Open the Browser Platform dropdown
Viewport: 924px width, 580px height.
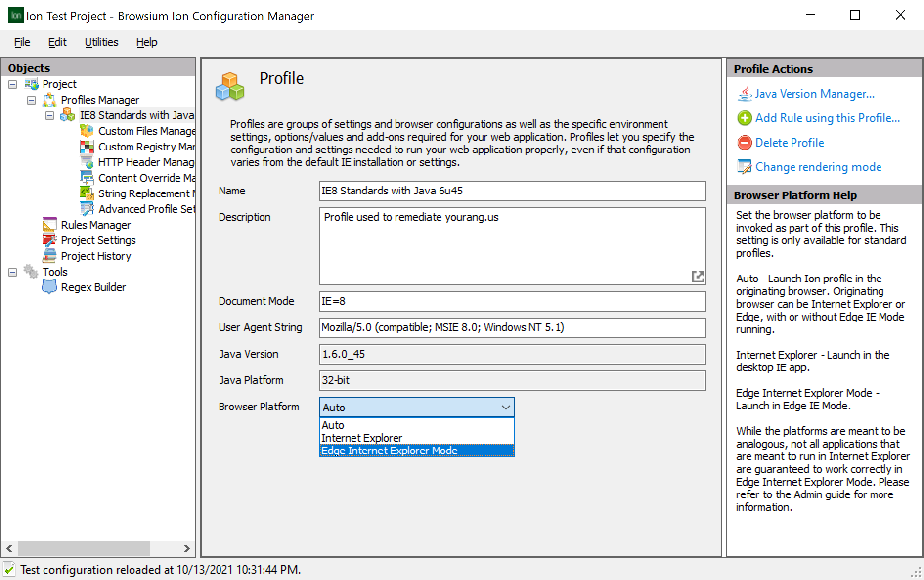[505, 407]
